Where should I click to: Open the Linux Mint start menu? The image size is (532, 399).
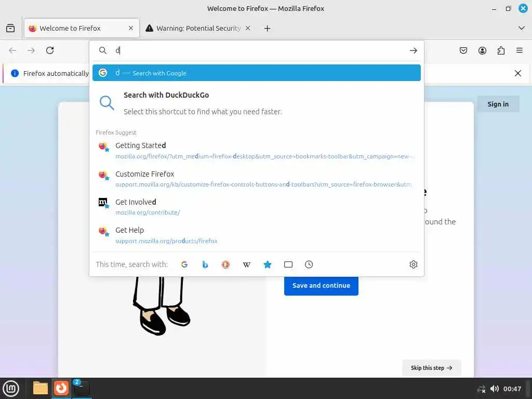pyautogui.click(x=11, y=389)
